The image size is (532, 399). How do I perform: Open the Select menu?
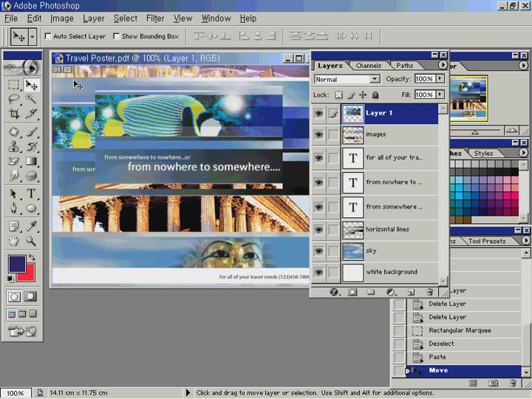pos(126,18)
